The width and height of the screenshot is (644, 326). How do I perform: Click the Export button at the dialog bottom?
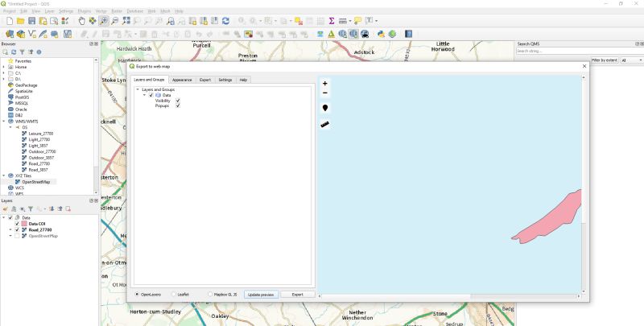tap(298, 295)
